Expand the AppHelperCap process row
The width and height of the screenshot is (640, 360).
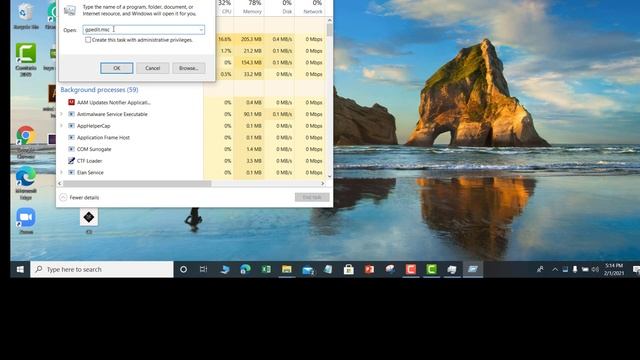pos(62,126)
